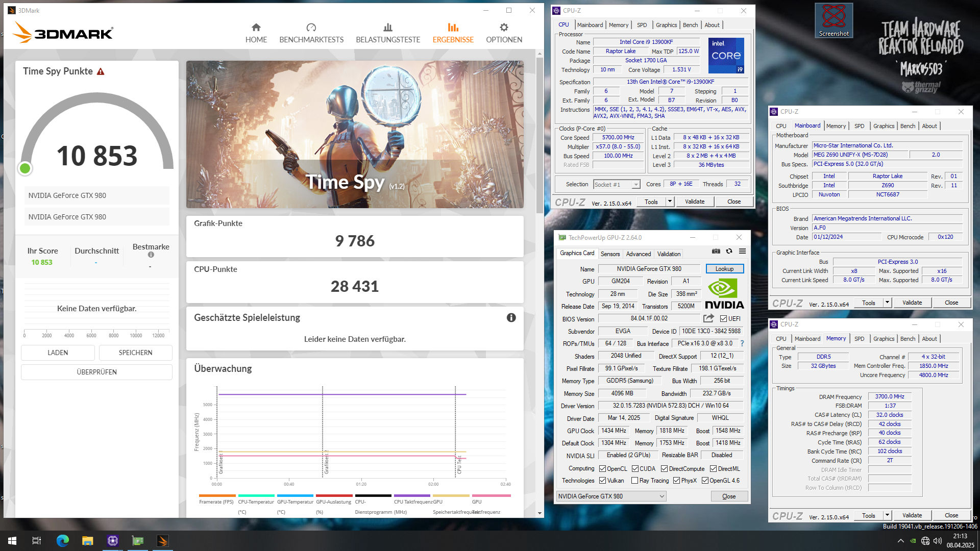Toggle the OpenGL 4.6 checkbox
The height and width of the screenshot is (551, 980).
click(705, 481)
